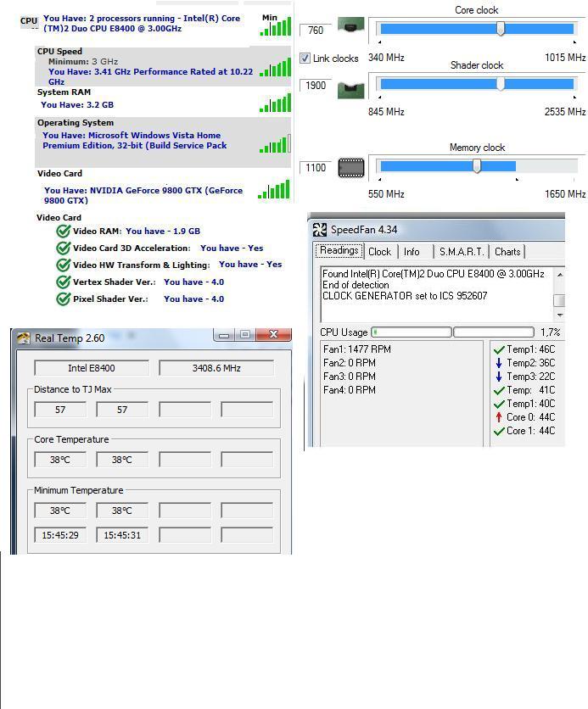Click the 'Fan2: 0 RPM' reading

350,363
